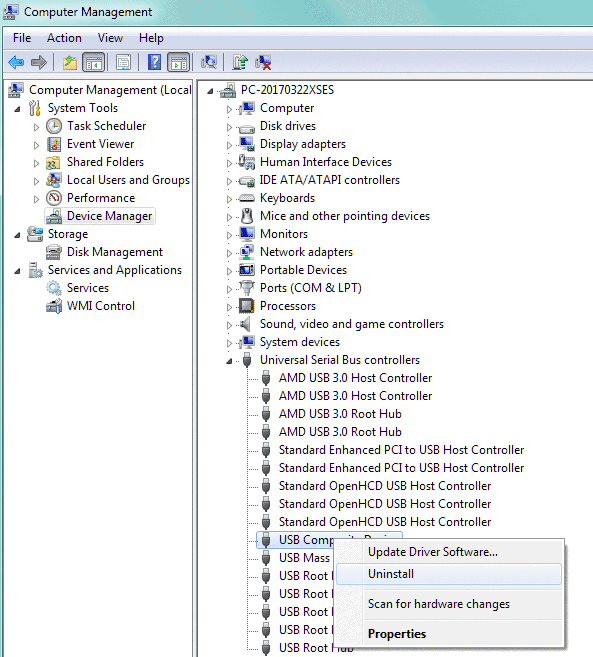Click the Sound, video and game controllers speaker icon
Viewport: 593px width, 657px height.
(x=246, y=324)
